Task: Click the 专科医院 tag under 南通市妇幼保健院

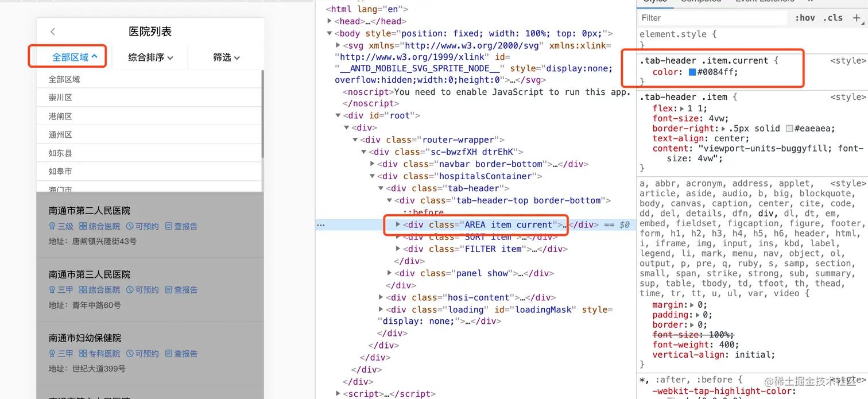Action: [x=100, y=354]
